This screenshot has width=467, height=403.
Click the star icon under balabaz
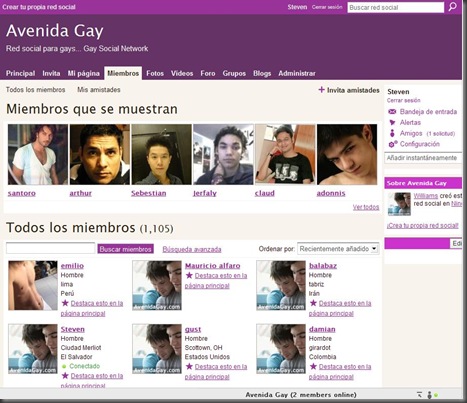coord(313,303)
